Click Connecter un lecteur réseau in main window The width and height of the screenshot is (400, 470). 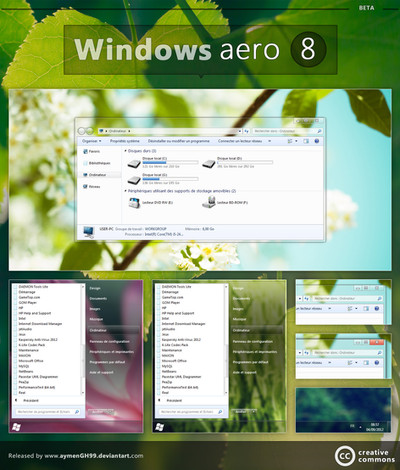pyautogui.click(x=240, y=141)
